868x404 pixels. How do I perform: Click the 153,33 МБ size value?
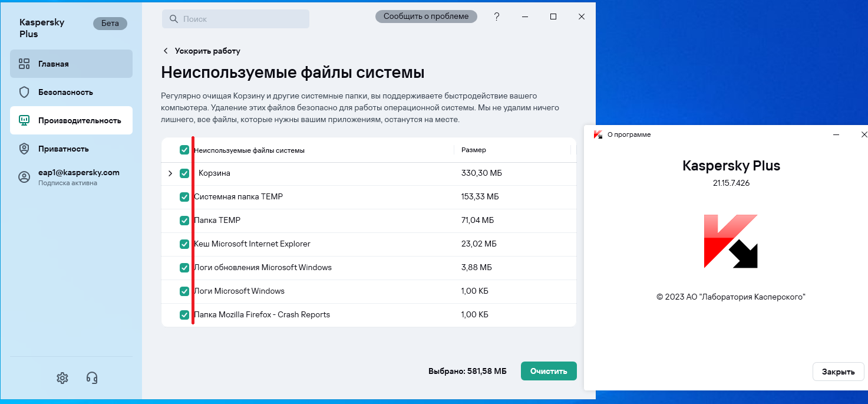[x=480, y=197]
